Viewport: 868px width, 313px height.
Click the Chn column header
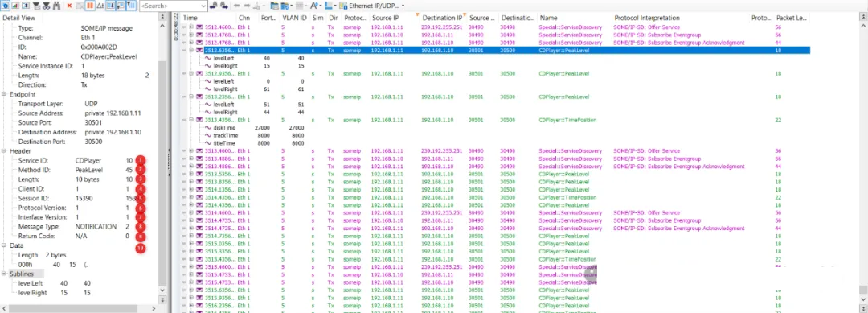point(244,19)
